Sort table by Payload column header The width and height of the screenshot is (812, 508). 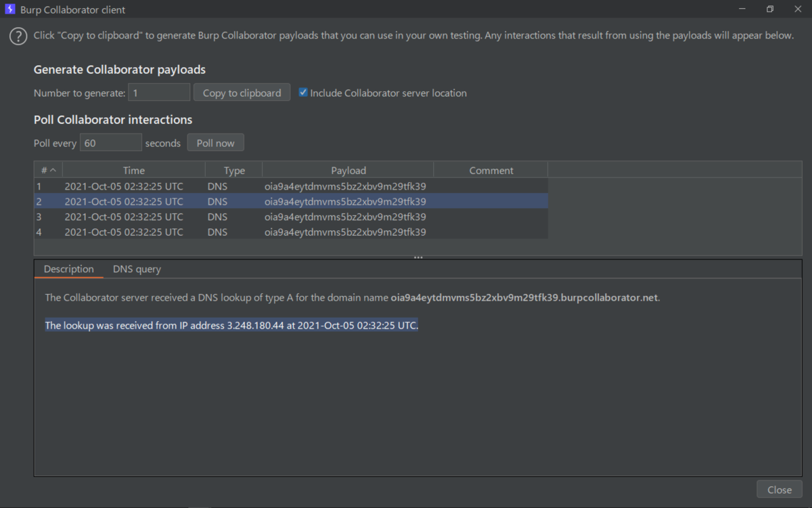pos(348,170)
